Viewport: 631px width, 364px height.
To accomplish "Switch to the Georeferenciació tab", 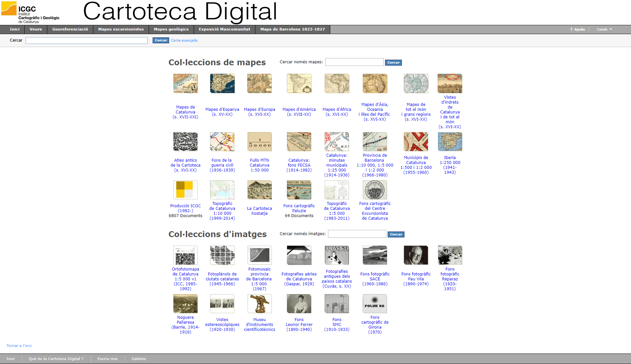I will 70,29.
